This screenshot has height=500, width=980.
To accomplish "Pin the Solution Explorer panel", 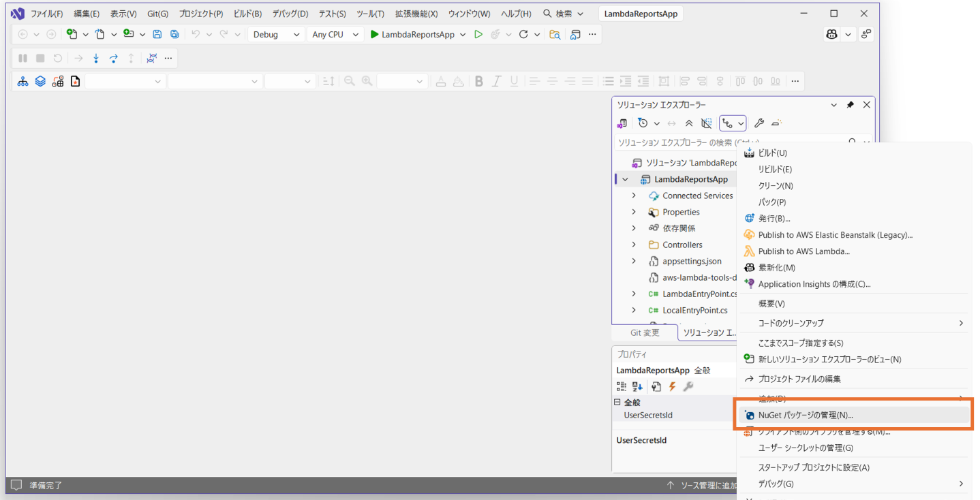I will (850, 105).
